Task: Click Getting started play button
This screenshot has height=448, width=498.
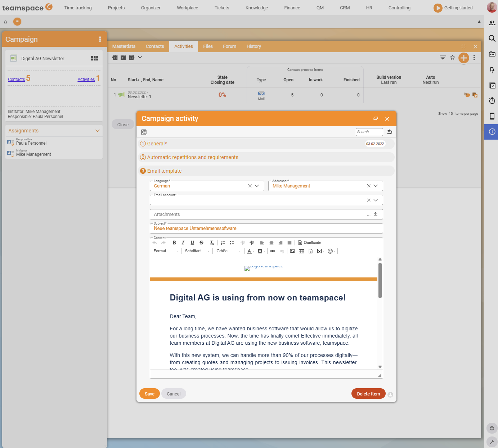Action: tap(438, 8)
